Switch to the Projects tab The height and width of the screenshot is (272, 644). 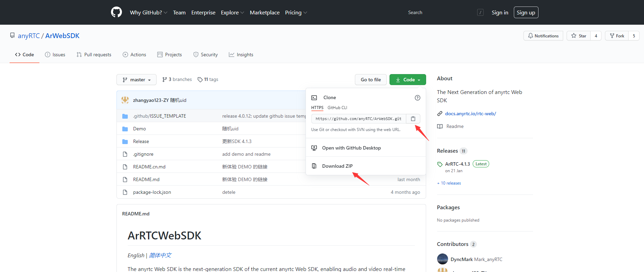[x=170, y=55]
